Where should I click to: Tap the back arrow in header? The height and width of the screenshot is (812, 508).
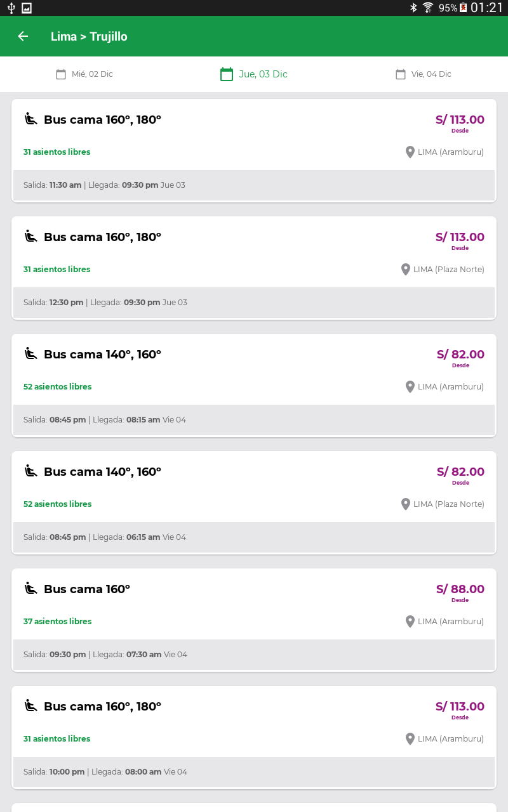23,36
